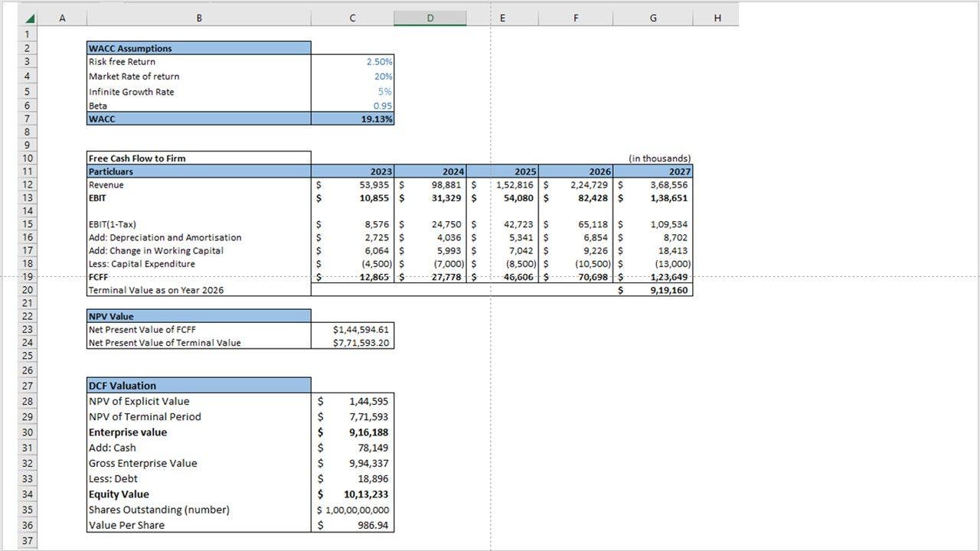
Task: Click column G header
Action: pyautogui.click(x=652, y=18)
